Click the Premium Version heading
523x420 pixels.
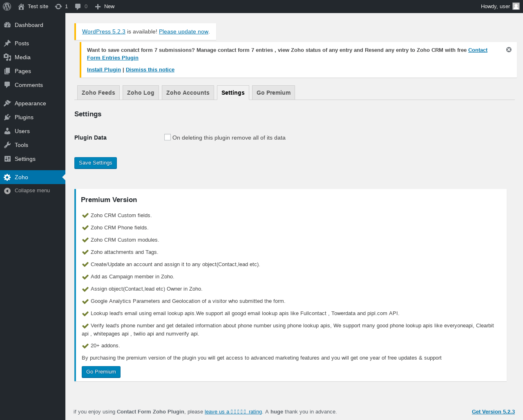[x=109, y=200]
